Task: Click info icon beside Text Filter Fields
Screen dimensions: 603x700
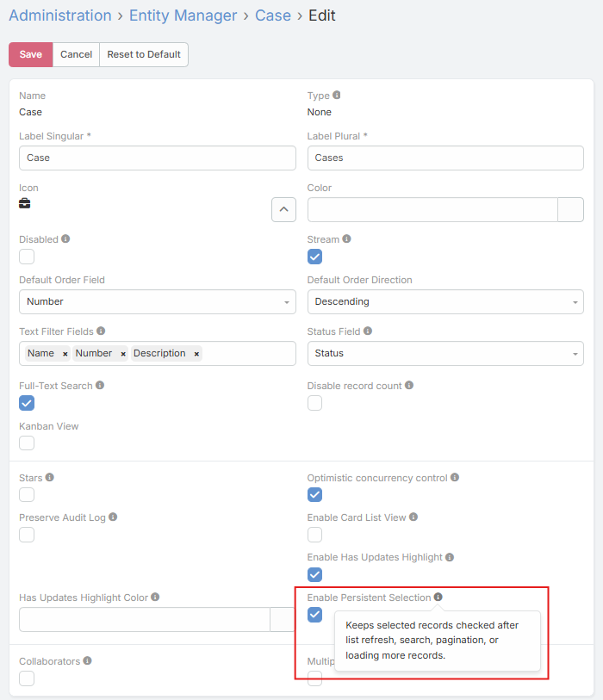Action: point(101,331)
